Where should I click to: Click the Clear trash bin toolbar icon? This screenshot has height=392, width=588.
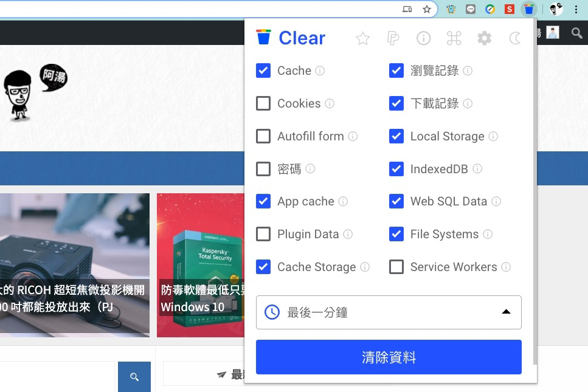pyautogui.click(x=528, y=9)
